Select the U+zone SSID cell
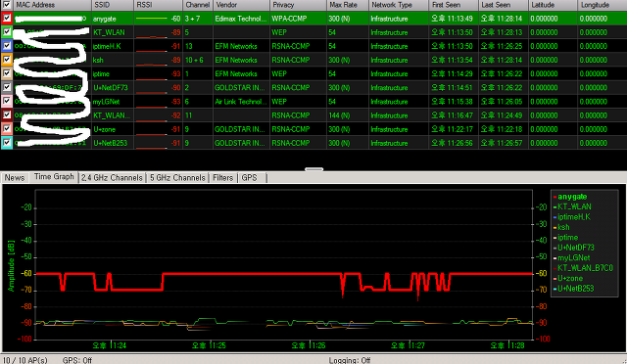Viewport: 627px width, 364px height. click(113, 129)
